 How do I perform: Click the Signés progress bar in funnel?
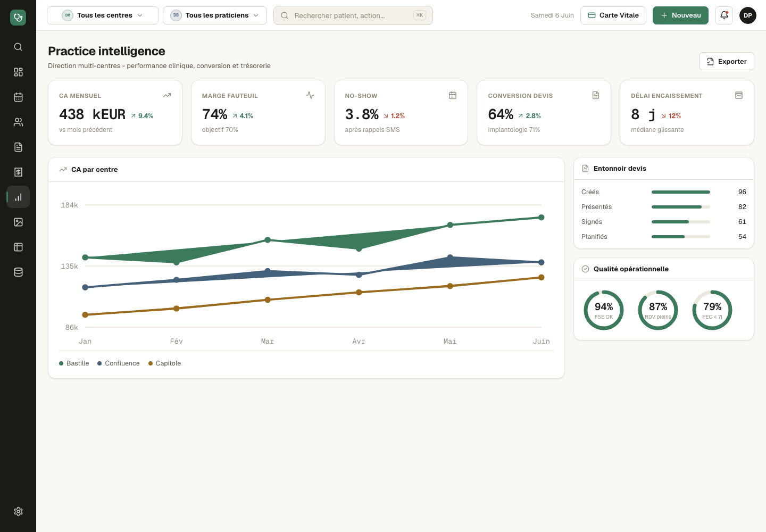coord(681,222)
